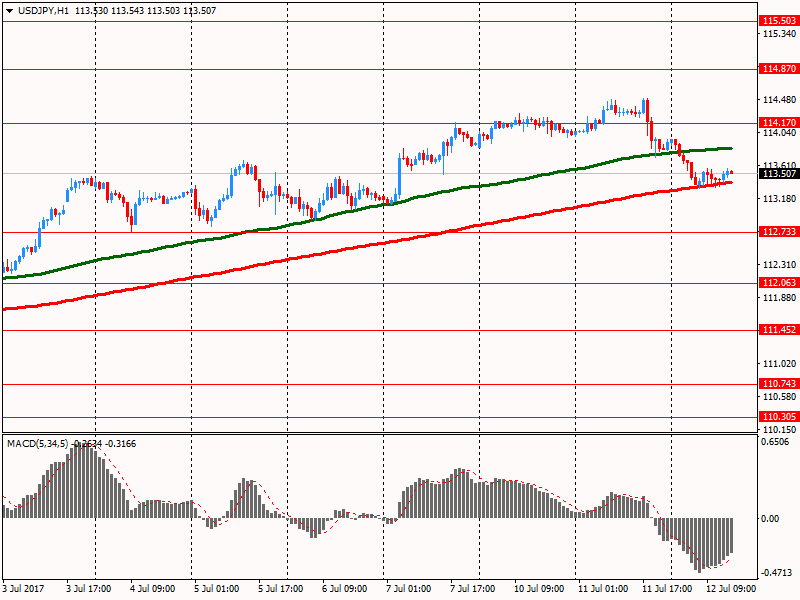Click the 112.310 price scale value
The width and height of the screenshot is (800, 600).
coord(779,265)
